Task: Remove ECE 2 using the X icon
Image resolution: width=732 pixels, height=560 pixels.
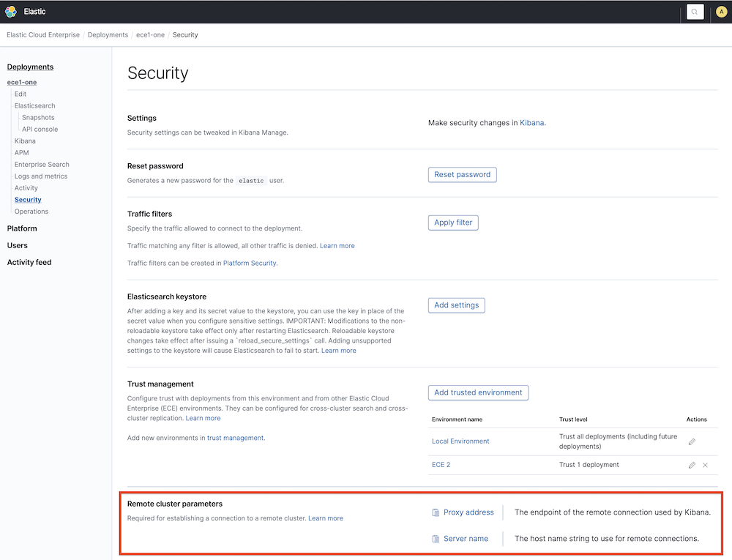Action: click(704, 464)
